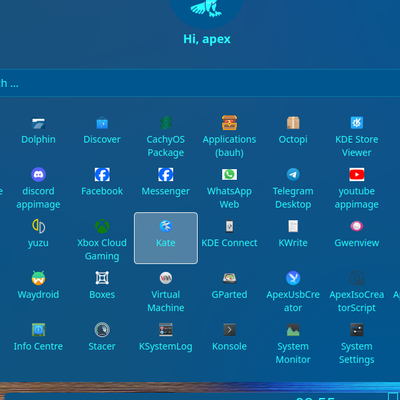
Task: Launch WhatsApp Web
Action: tap(229, 174)
